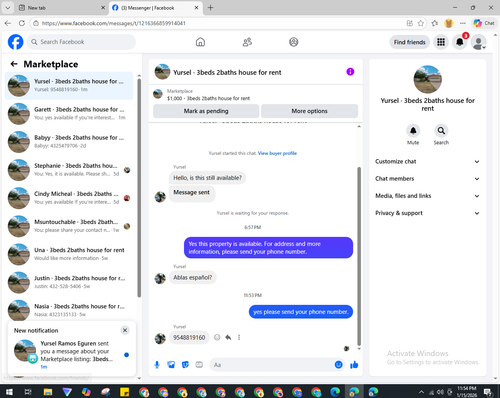Choose a sticker icon
This screenshot has height=398, width=500.
point(185,365)
